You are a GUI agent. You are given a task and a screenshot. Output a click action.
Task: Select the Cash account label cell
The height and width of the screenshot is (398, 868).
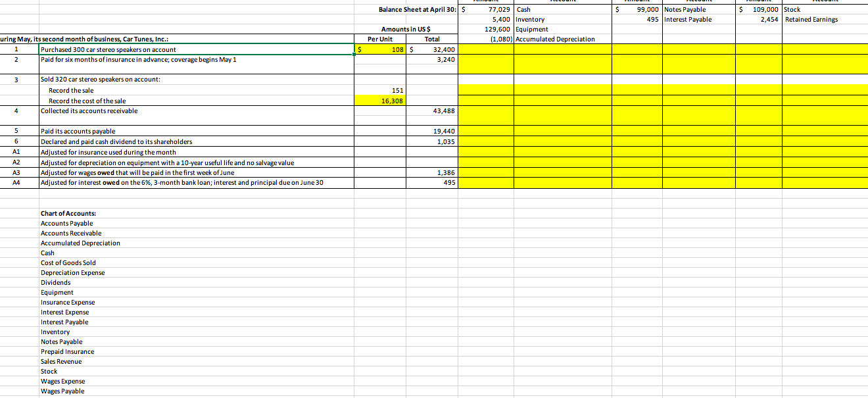(523, 9)
